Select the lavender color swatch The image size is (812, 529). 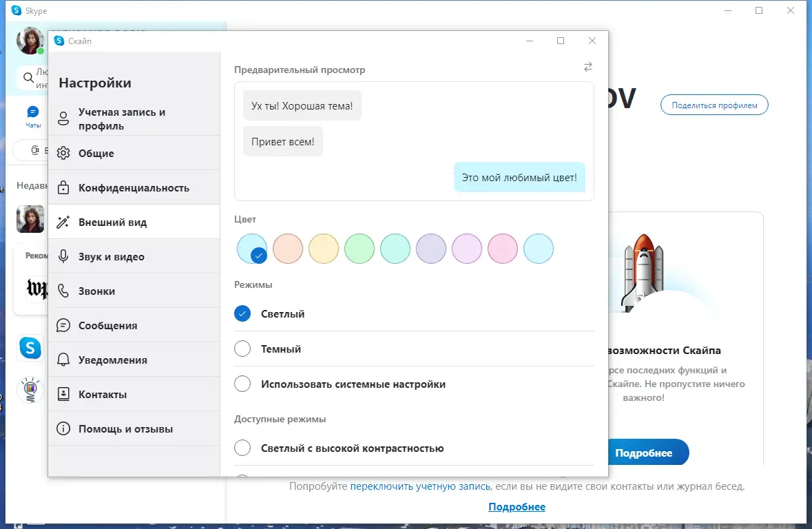431,249
